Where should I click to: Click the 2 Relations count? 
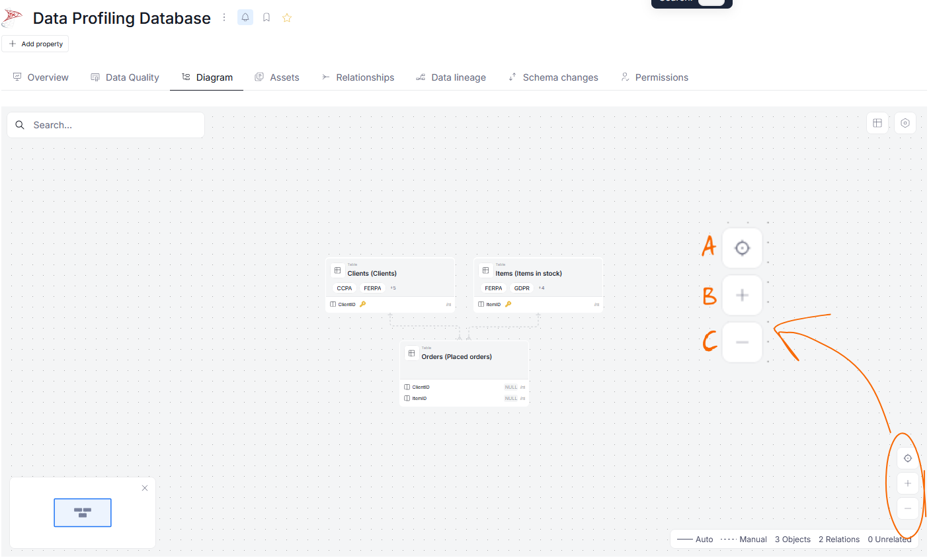click(839, 540)
